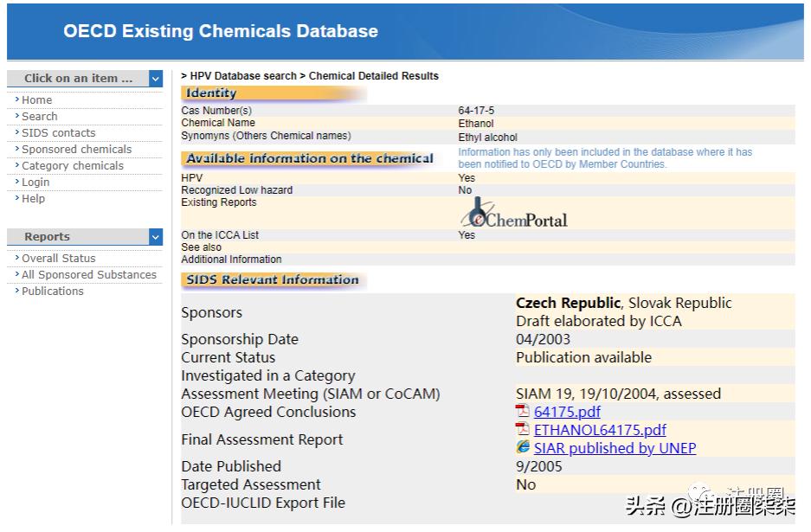View Overall Status report
The width and height of the screenshot is (811, 532).
59,259
